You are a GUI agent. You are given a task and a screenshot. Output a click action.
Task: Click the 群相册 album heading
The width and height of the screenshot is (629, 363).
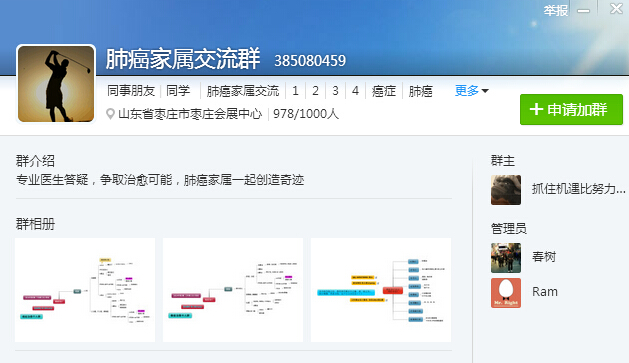click(x=35, y=224)
